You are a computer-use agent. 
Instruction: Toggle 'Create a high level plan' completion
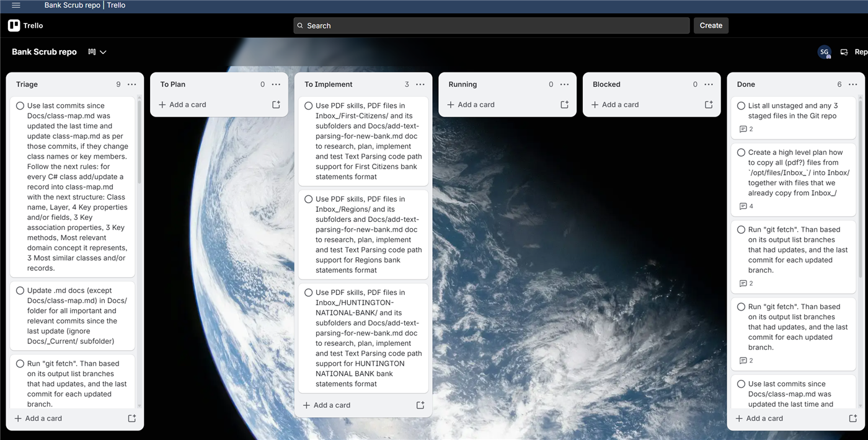[x=741, y=152]
